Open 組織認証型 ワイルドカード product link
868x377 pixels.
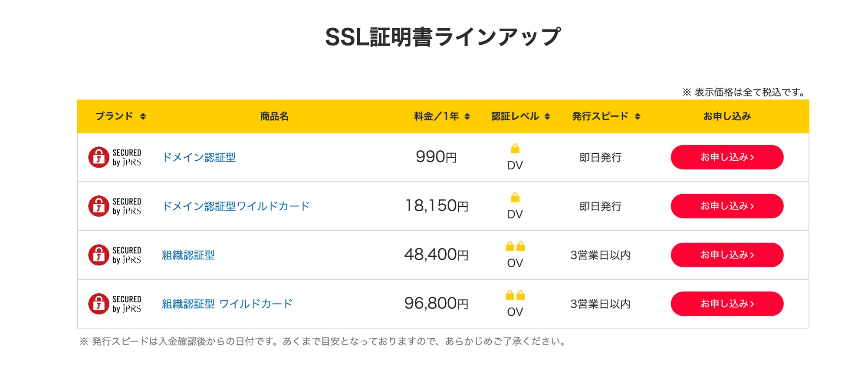(227, 304)
